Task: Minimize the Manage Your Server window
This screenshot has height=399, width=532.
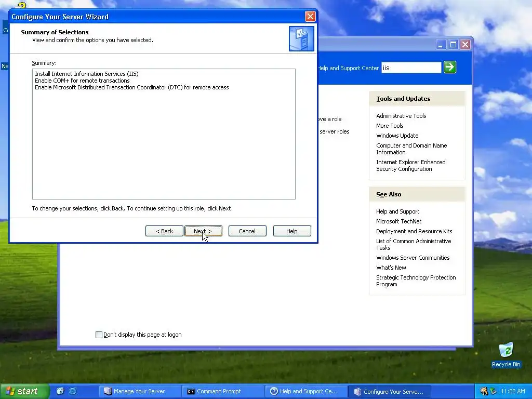Action: [x=441, y=45]
